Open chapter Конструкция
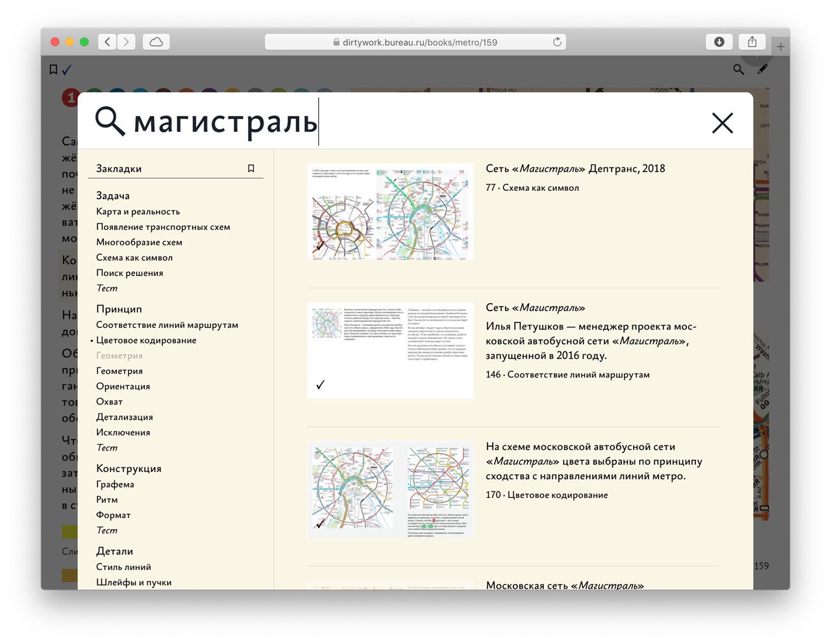This screenshot has width=831, height=644. [x=129, y=468]
